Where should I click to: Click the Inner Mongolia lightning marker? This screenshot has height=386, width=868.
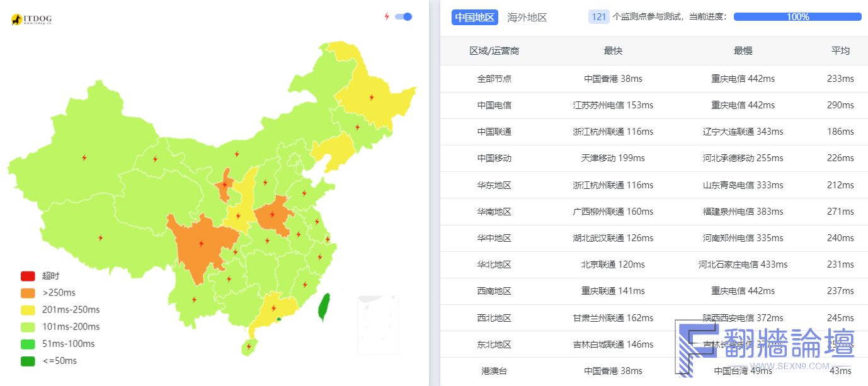coord(237,154)
